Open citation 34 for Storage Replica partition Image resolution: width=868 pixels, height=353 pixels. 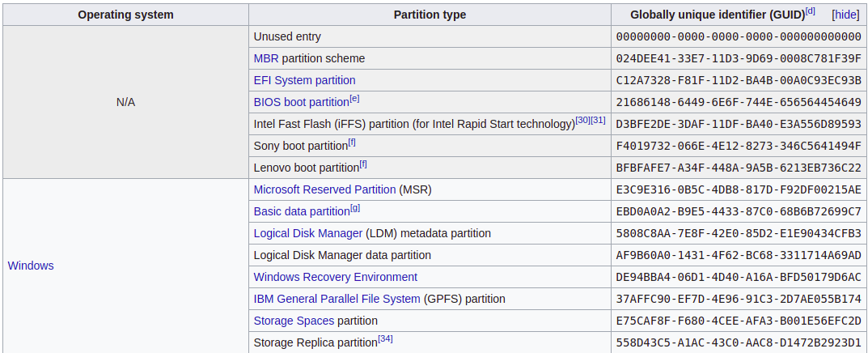click(385, 338)
